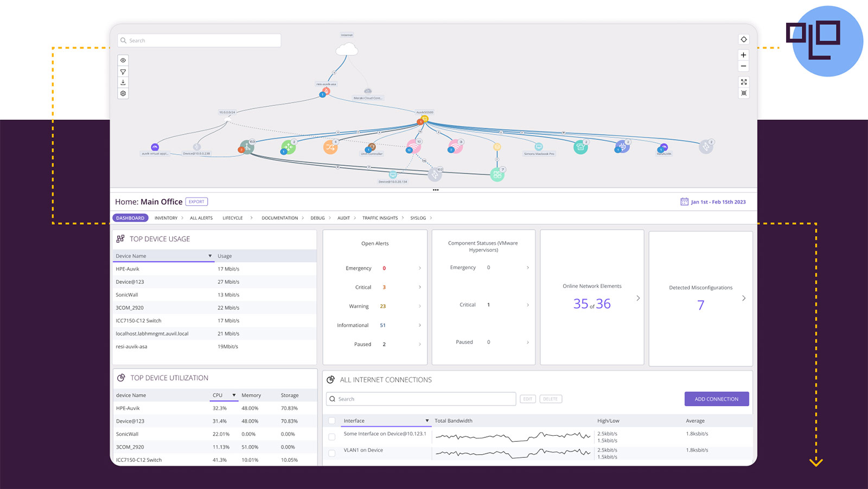Viewport: 868px width, 489px height.
Task: Click the Add Connection button
Action: tap(716, 399)
